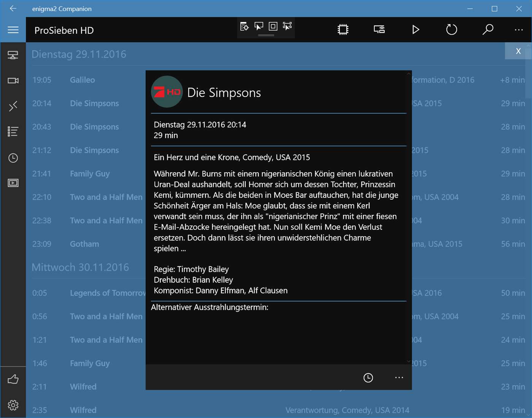The image size is (532, 418).
Task: Add timer via dialog clock icon
Action: (368, 377)
